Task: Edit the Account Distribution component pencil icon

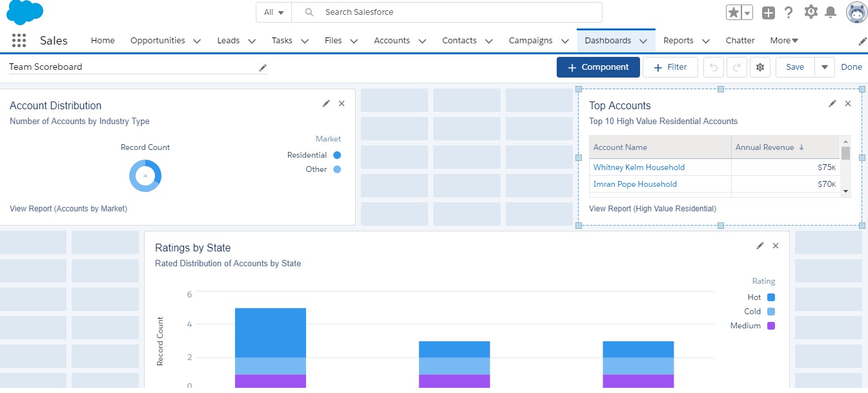Action: pyautogui.click(x=326, y=103)
